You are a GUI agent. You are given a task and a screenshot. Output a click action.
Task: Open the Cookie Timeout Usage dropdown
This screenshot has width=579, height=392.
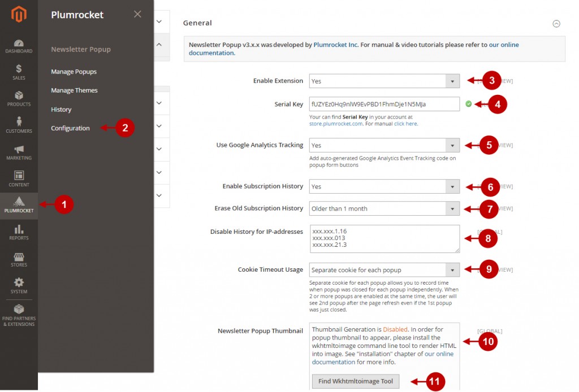pyautogui.click(x=384, y=269)
